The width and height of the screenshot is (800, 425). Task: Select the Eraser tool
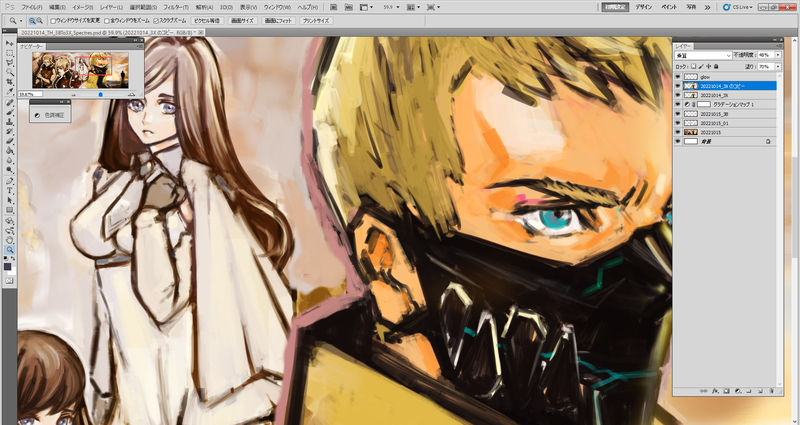[x=10, y=141]
